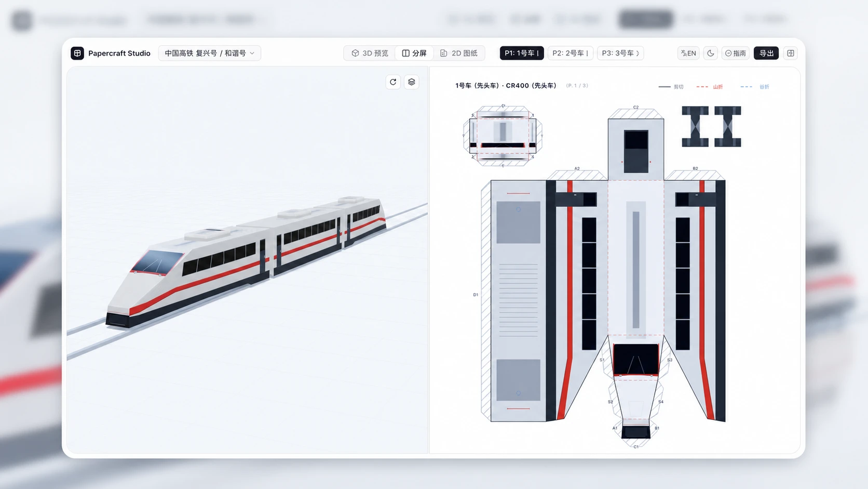The height and width of the screenshot is (489, 868).
Task: Select page P3: 3号车
Action: (x=620, y=53)
